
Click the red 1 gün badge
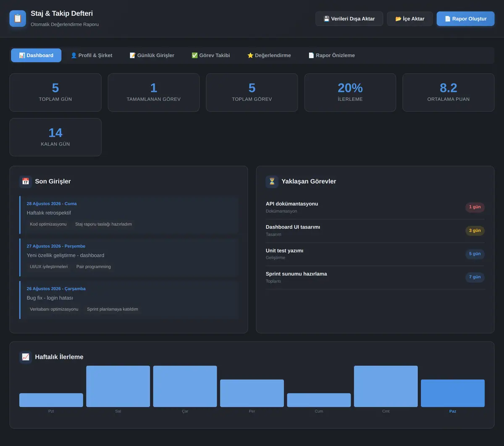475,207
